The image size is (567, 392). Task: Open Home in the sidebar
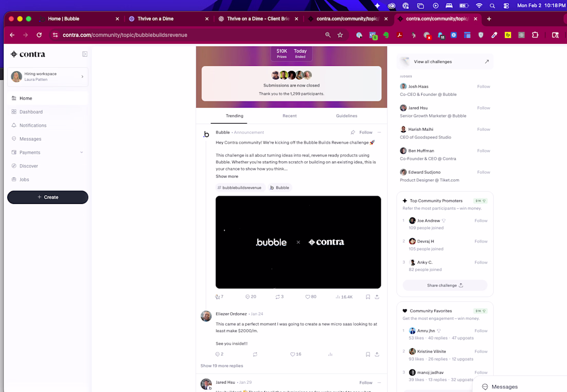click(x=47, y=98)
